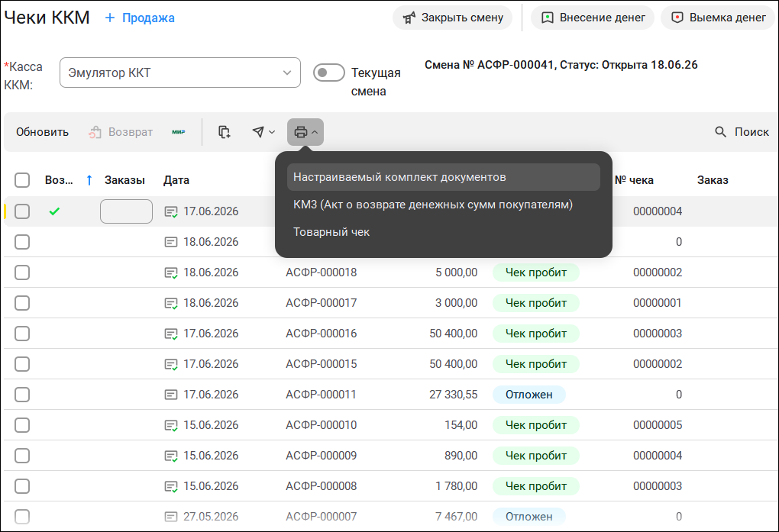Image resolution: width=779 pixels, height=532 pixels.
Task: Click the green return checkmark in first row
Action: pos(55,211)
